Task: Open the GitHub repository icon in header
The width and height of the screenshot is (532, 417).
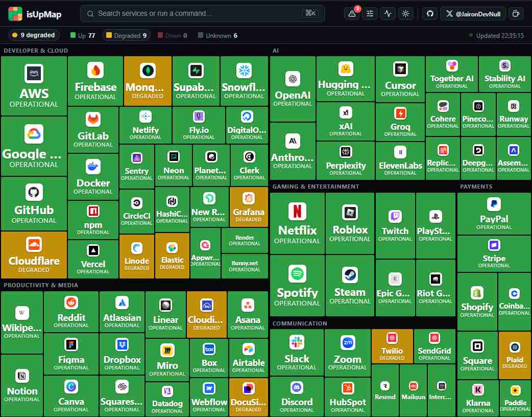Action: (x=430, y=14)
